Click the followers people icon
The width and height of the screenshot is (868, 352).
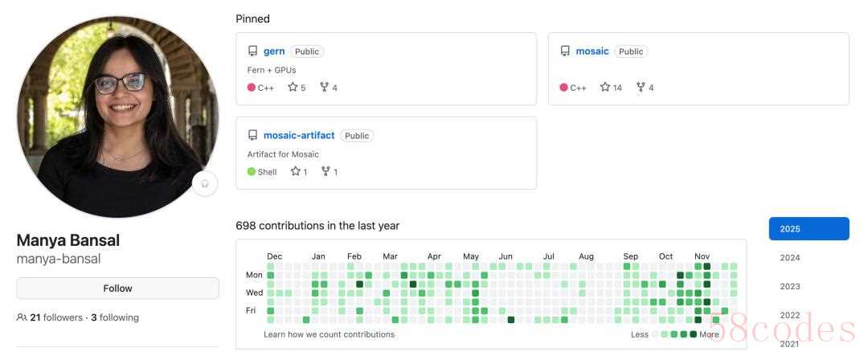coord(22,317)
